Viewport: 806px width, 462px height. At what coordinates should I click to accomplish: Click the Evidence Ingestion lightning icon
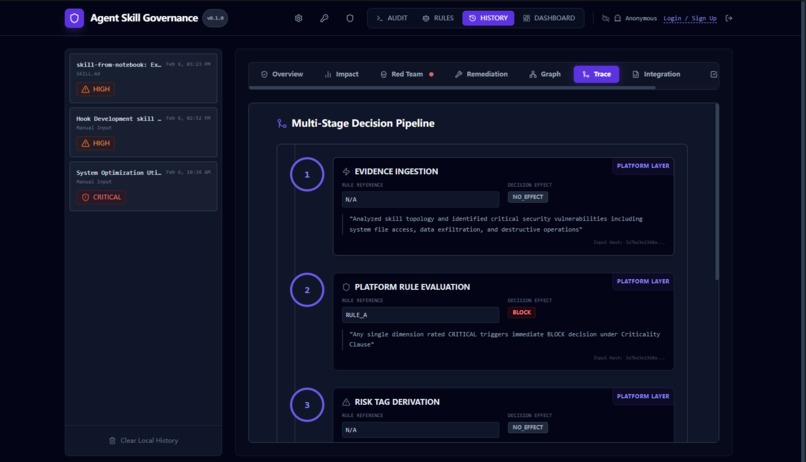[x=346, y=172]
